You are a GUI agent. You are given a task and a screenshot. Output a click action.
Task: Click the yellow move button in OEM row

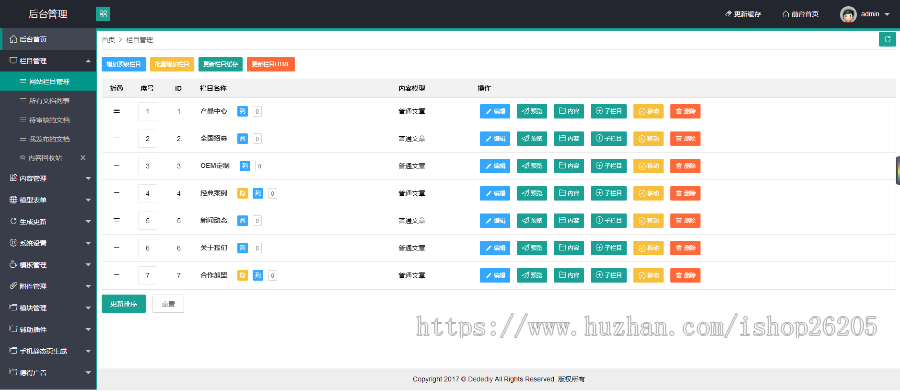(648, 166)
